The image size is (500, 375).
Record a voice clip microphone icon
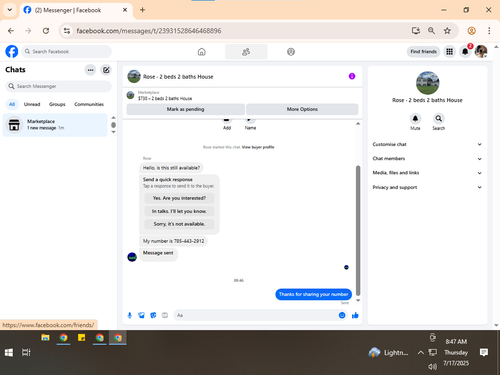tap(130, 315)
